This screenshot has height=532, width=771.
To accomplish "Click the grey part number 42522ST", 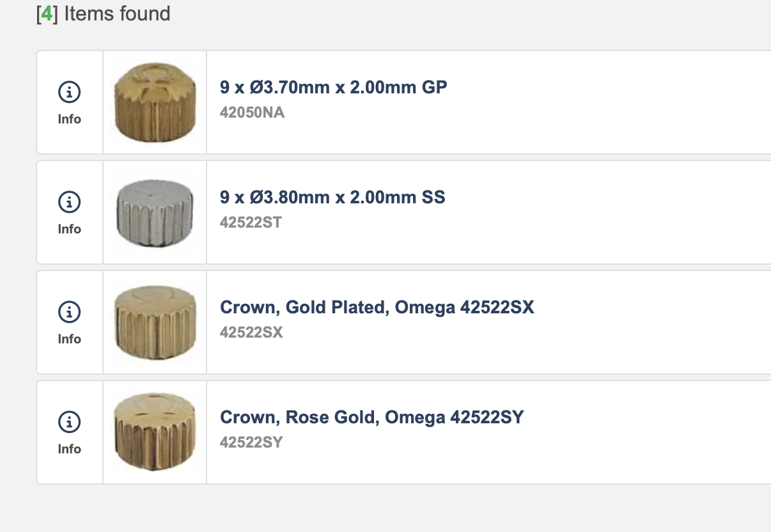I will [251, 223].
